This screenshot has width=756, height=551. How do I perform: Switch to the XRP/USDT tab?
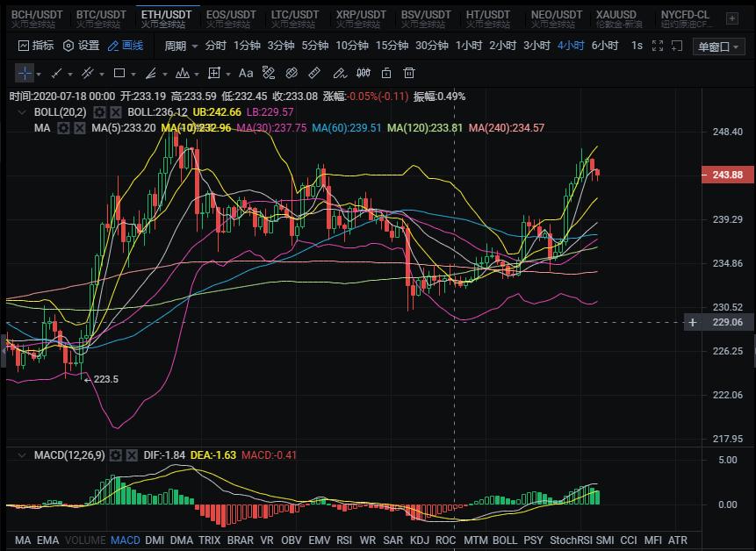coord(361,18)
